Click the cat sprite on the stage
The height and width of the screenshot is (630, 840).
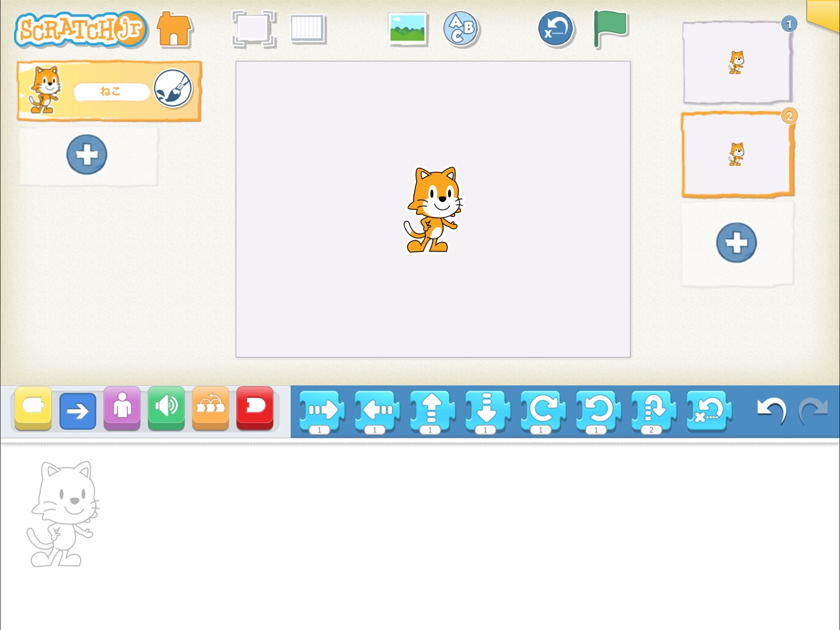[433, 210]
